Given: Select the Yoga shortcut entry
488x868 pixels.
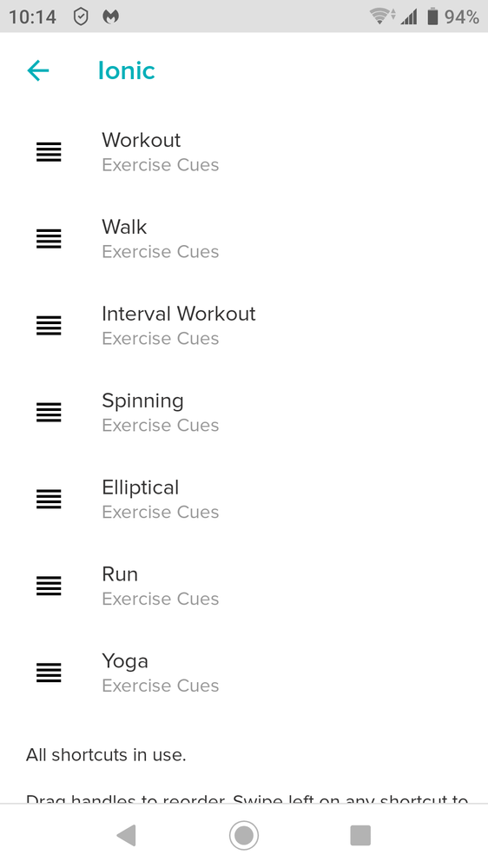Looking at the screenshot, I should pyautogui.click(x=244, y=673).
